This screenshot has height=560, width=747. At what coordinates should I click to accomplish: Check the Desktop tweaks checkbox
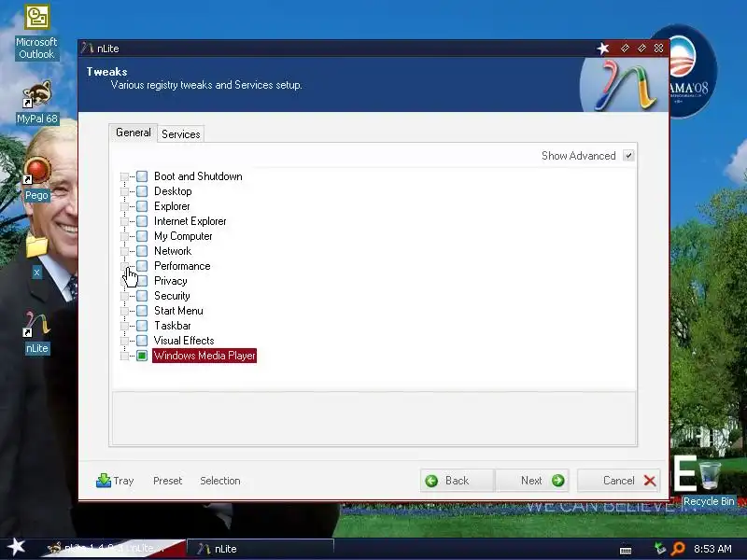142,191
